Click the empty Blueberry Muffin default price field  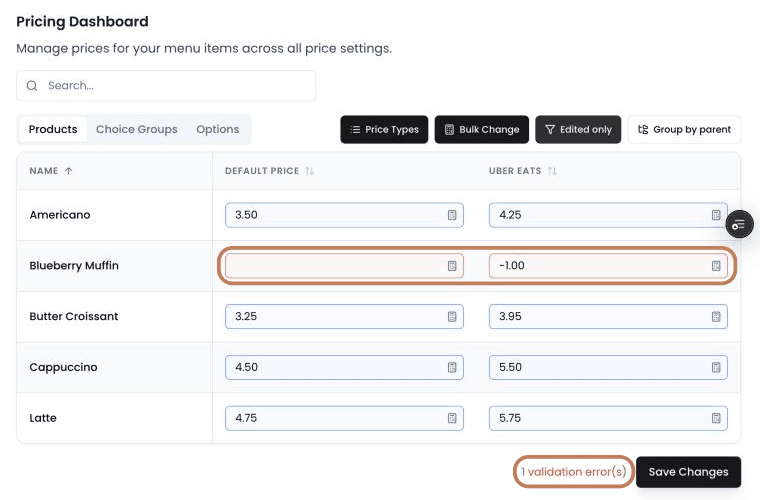coord(344,266)
